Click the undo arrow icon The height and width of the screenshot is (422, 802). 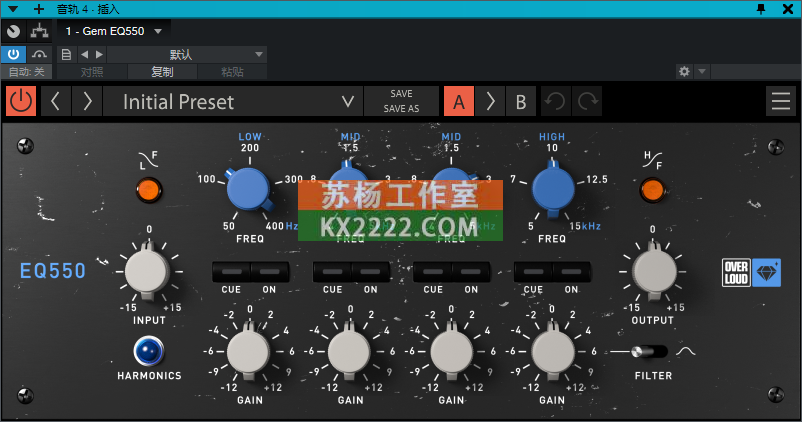555,101
